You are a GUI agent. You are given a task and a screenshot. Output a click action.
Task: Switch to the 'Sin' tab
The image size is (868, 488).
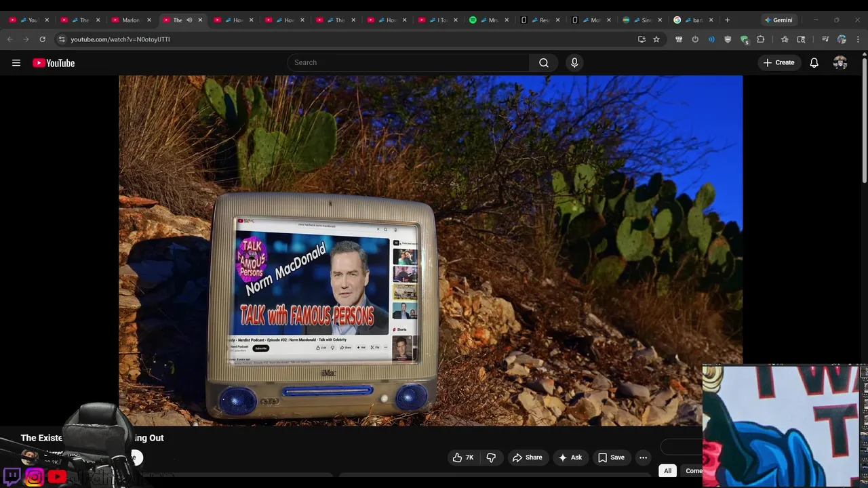pyautogui.click(x=641, y=20)
